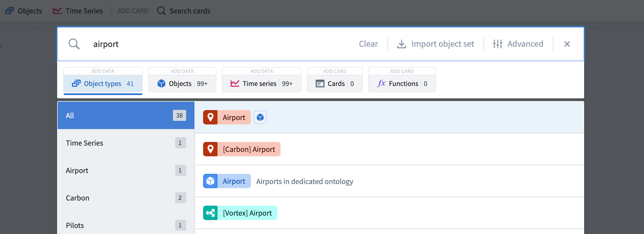Open Objects in top toolbar

coord(24,11)
